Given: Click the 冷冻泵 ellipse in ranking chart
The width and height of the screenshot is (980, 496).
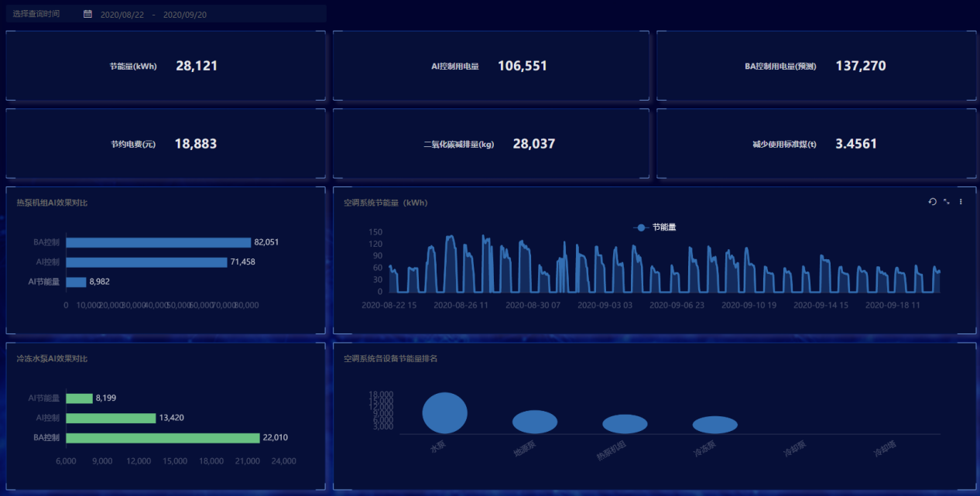Looking at the screenshot, I should click(x=714, y=425).
